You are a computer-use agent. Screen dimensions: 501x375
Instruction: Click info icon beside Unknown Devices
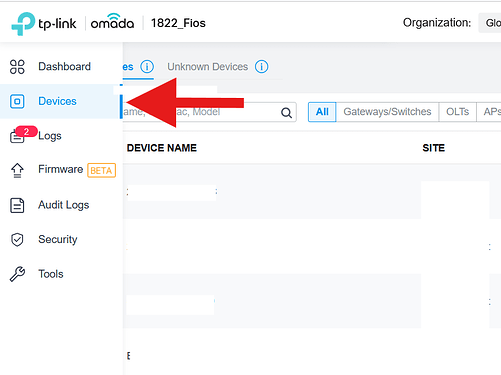coord(261,67)
